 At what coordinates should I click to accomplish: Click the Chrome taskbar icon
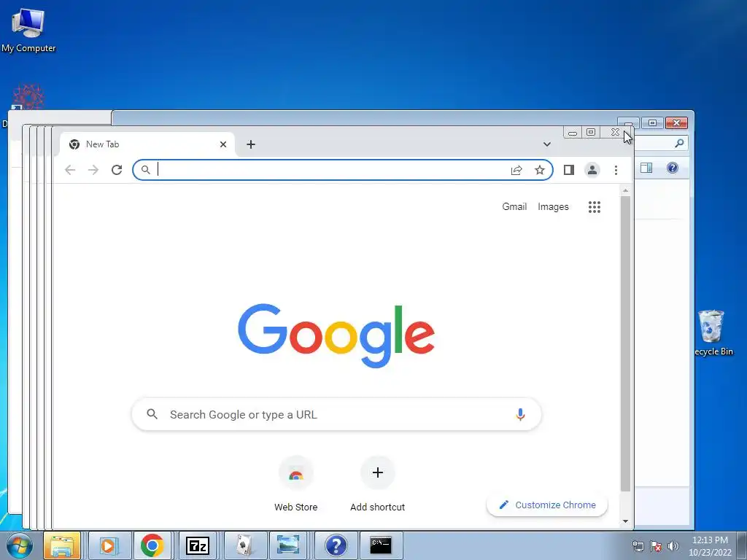tap(152, 545)
